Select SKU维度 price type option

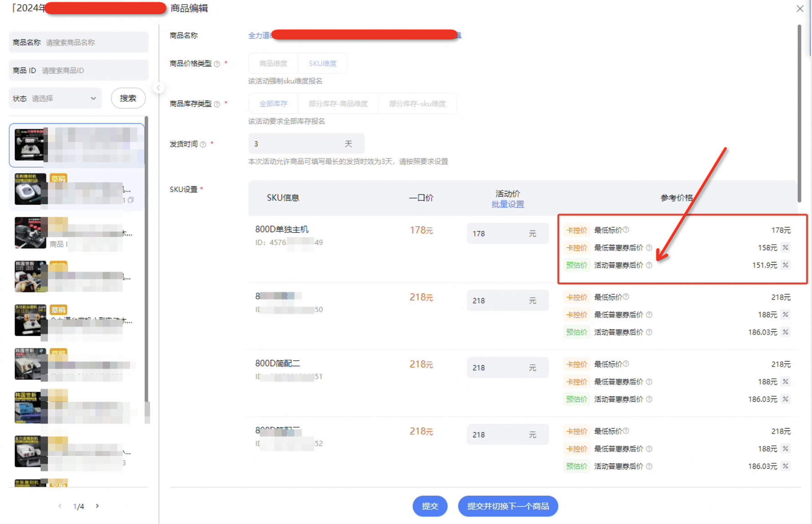[x=323, y=63]
